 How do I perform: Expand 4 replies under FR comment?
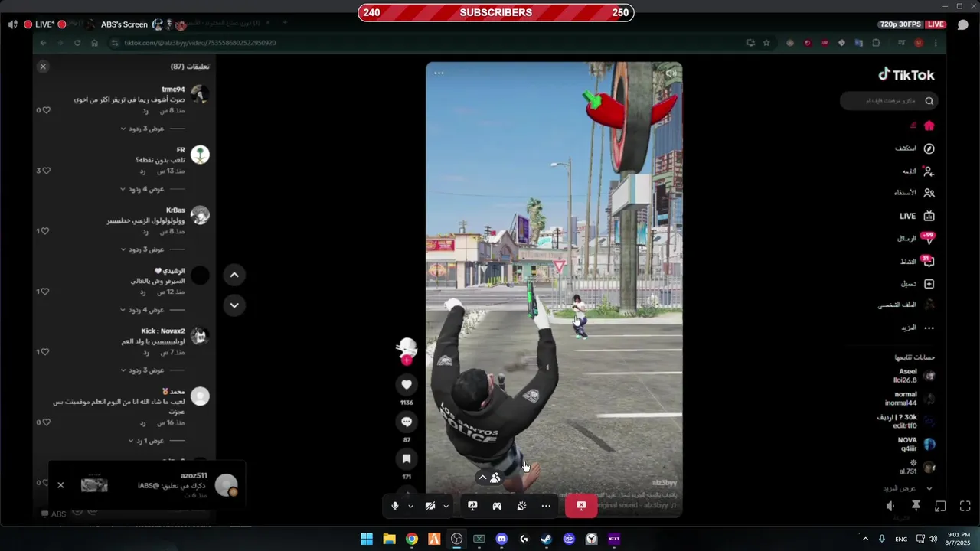point(142,189)
